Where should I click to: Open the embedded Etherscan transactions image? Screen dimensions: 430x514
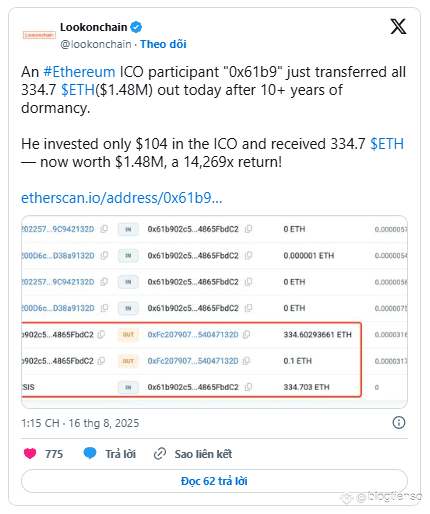click(214, 312)
